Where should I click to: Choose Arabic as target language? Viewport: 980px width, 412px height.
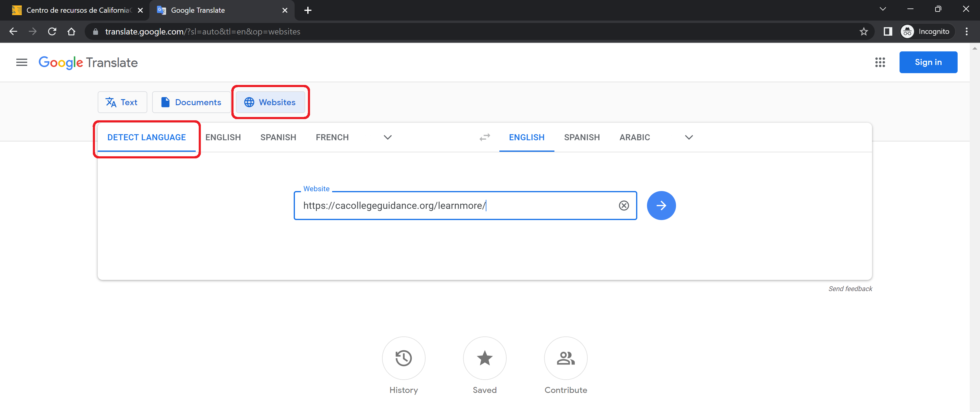[635, 137]
